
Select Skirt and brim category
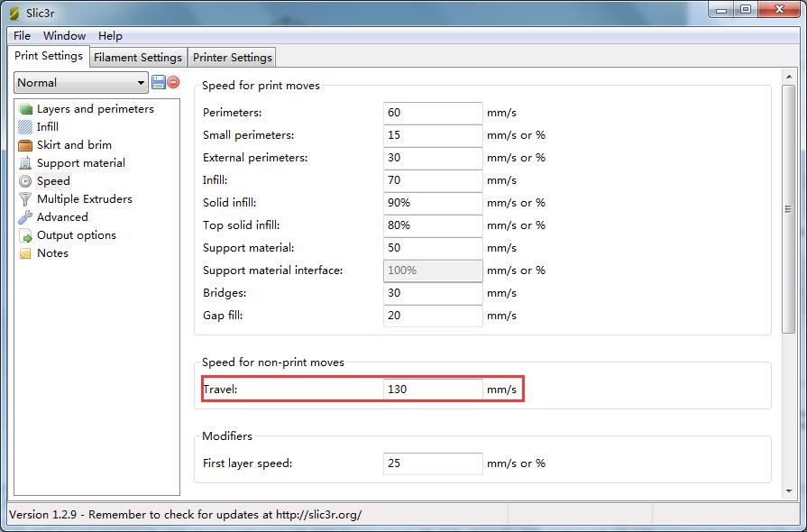tap(74, 145)
